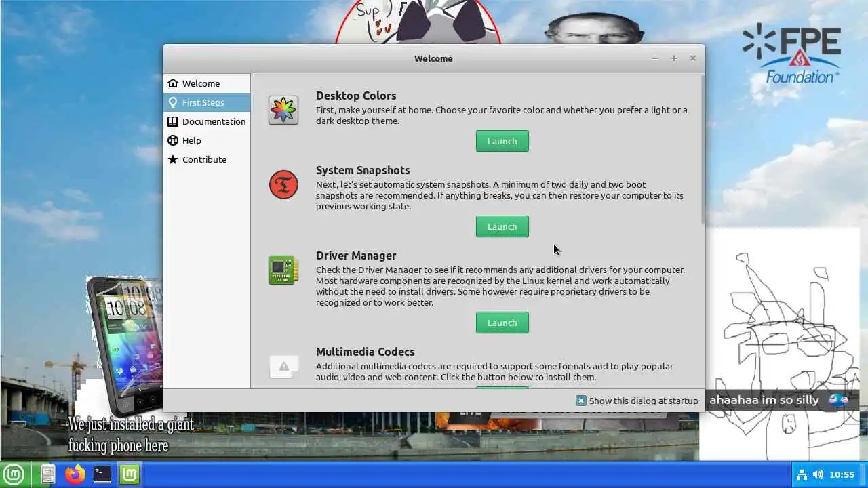Click the Welcome window title bar text
This screenshot has width=868, height=488.
coord(433,58)
